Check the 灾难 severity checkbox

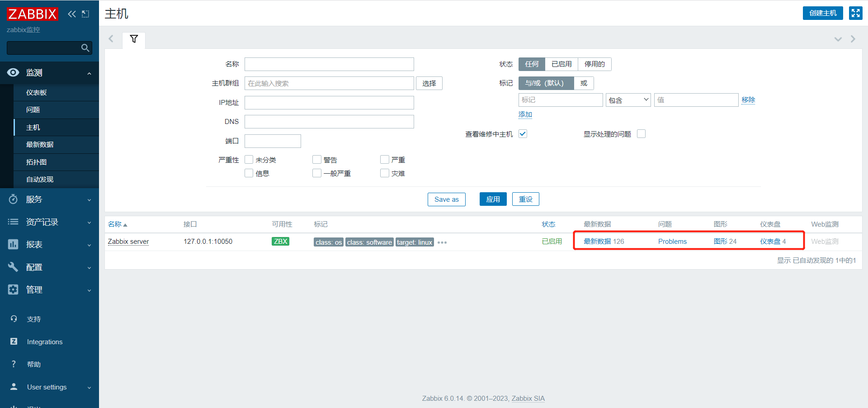click(385, 173)
